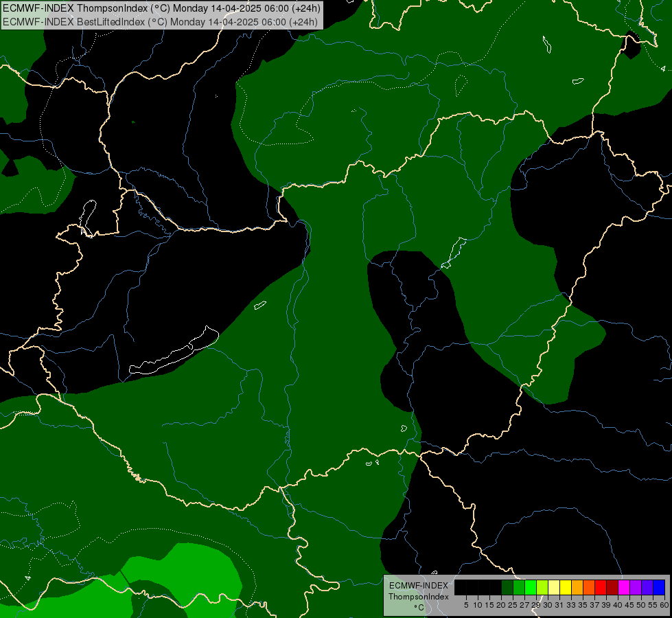
Task: Click the °C unit label in legend
Action: pos(419,608)
